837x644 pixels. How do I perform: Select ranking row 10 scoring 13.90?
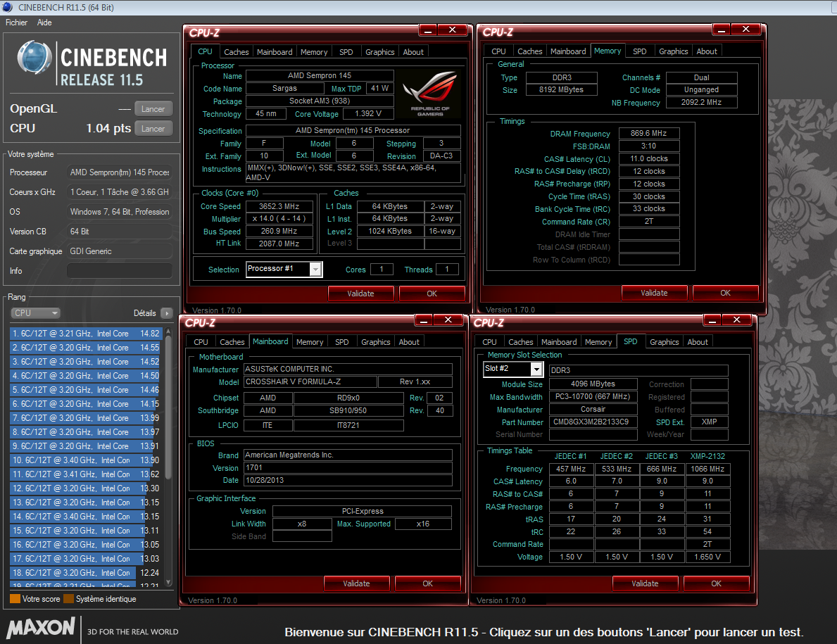tap(85, 460)
